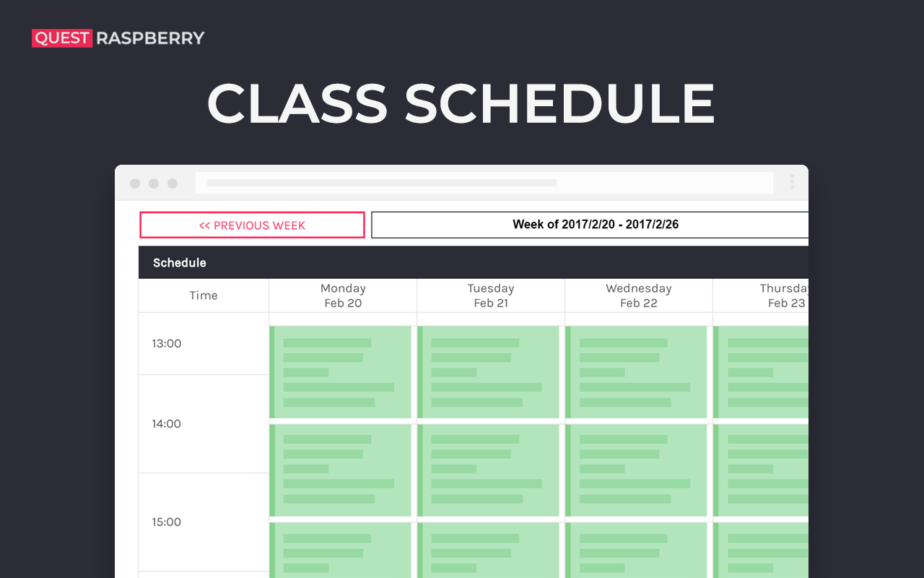
Task: Open the Thursday 14:00 class block
Action: tap(762, 470)
